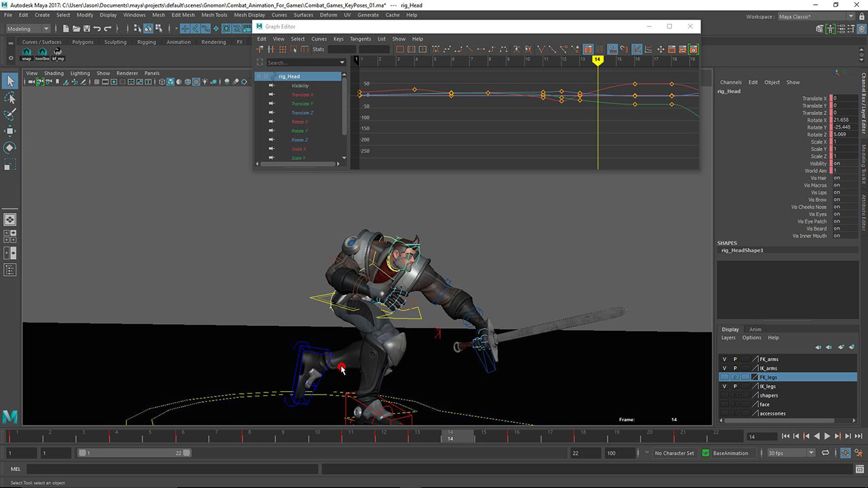Switch to the Anim layer tab
Viewport: 868px width, 488px height.
pos(755,329)
